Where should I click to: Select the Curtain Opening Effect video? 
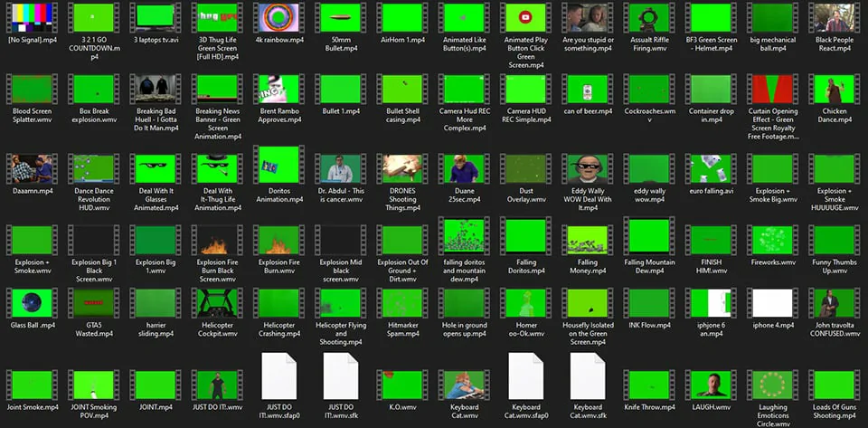tap(771, 90)
